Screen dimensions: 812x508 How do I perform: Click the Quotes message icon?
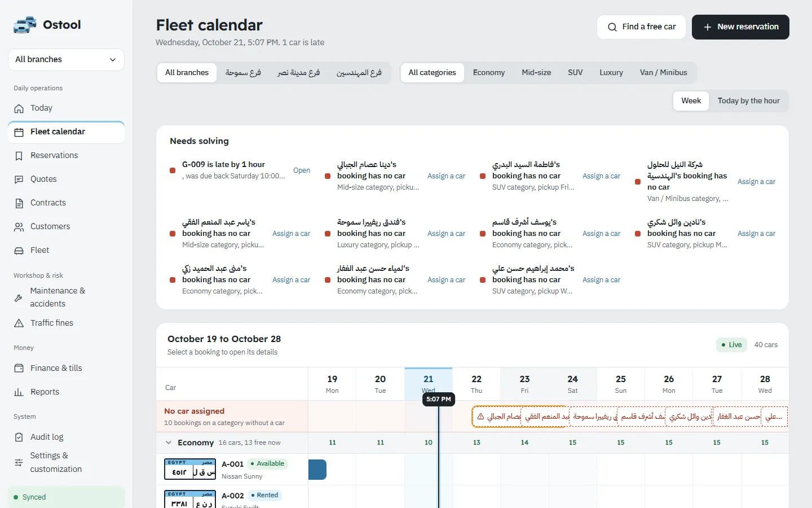19,179
